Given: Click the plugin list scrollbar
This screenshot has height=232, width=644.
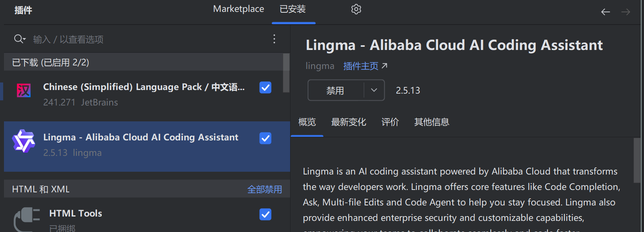Looking at the screenshot, I should (x=286, y=73).
